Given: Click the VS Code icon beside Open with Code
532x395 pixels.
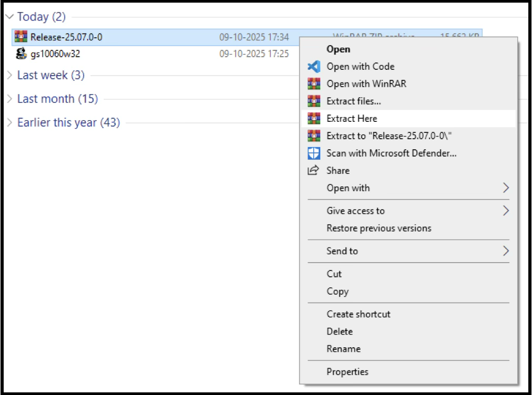Looking at the screenshot, I should 314,67.
